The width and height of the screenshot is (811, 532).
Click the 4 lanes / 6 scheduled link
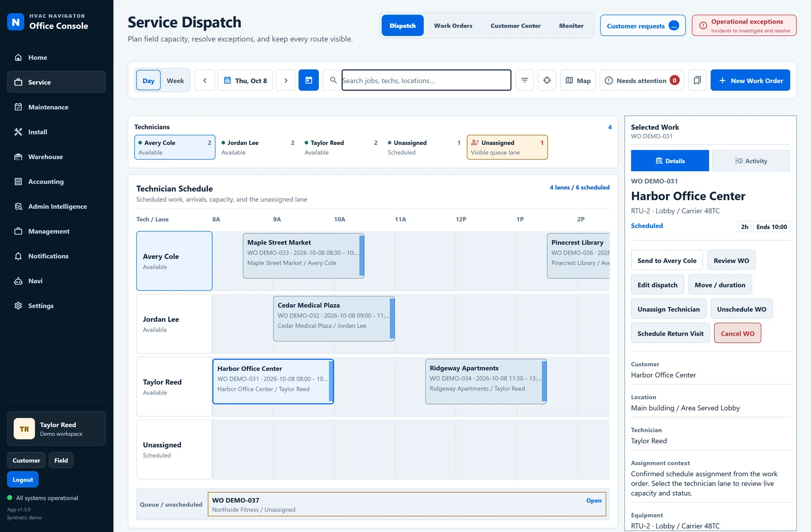coord(580,187)
